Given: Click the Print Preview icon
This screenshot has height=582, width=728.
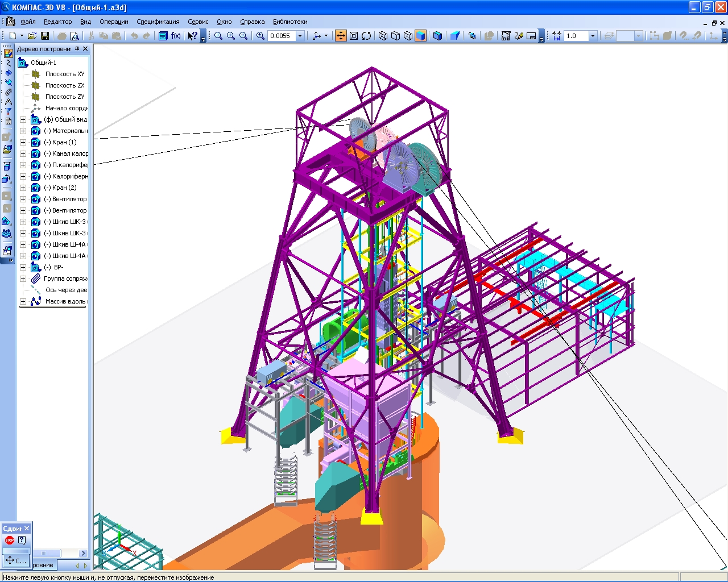Looking at the screenshot, I should (75, 36).
